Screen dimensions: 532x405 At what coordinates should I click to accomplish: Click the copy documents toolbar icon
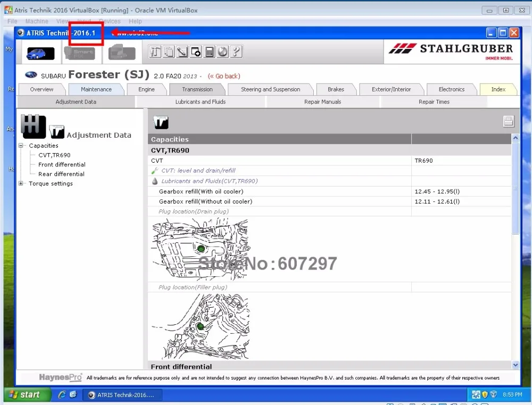tap(169, 52)
